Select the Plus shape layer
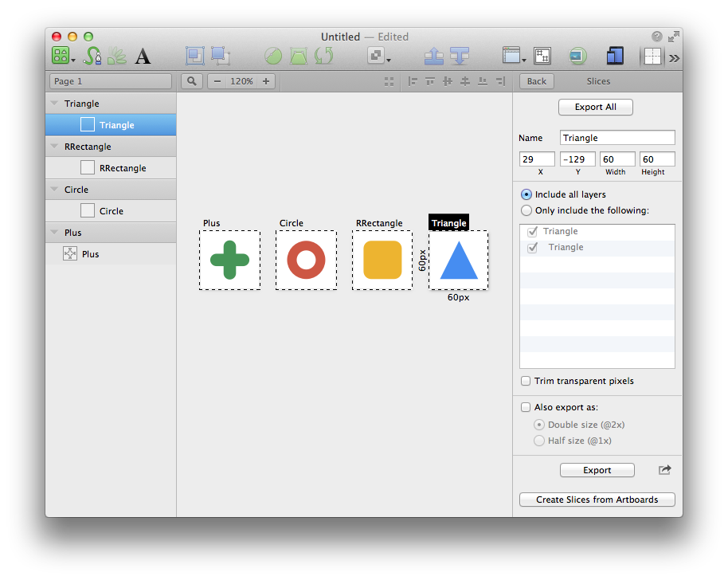The height and width of the screenshot is (580, 728). (111, 254)
